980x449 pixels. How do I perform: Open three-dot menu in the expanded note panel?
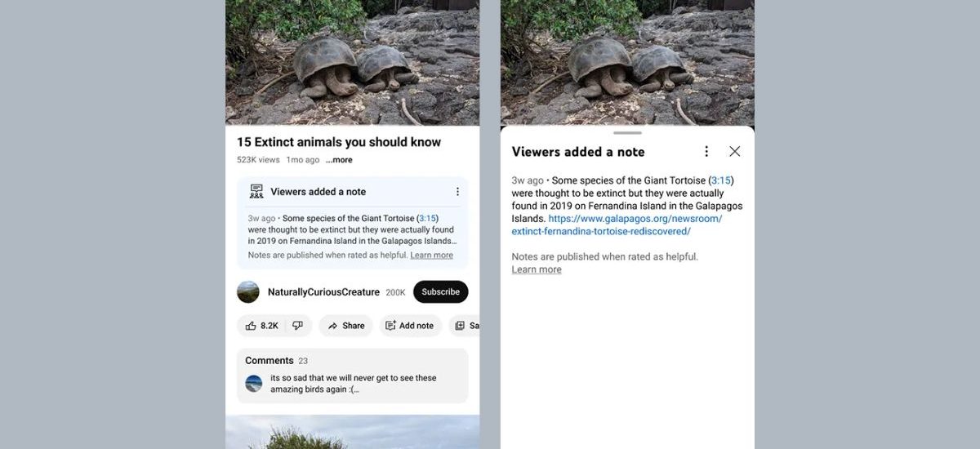pos(706,151)
